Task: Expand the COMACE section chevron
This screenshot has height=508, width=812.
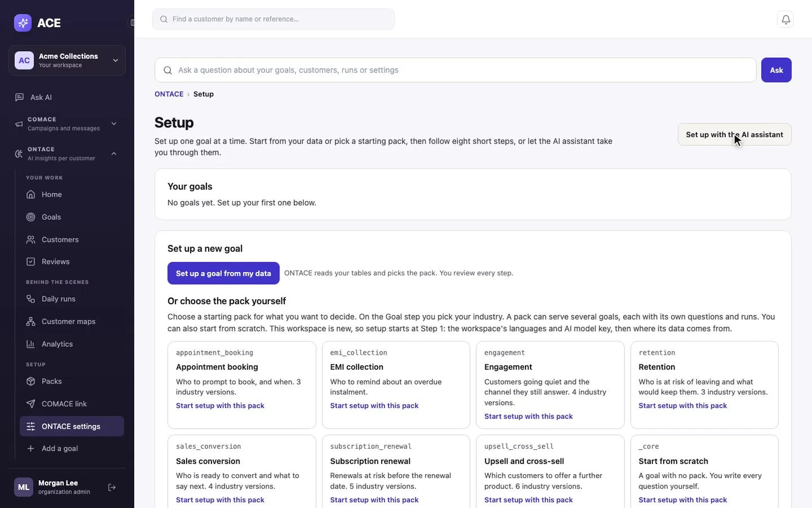Action: click(x=114, y=124)
